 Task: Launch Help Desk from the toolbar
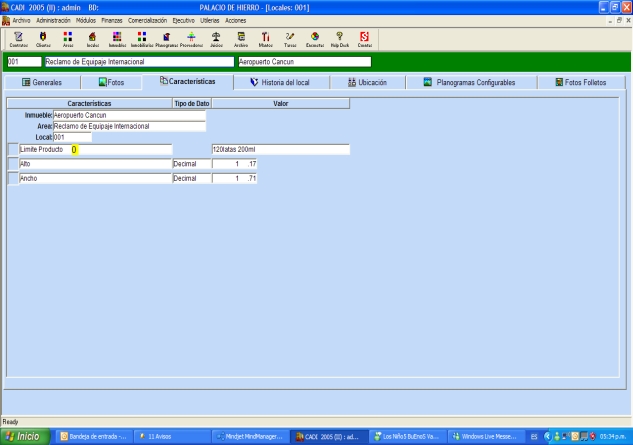point(340,39)
